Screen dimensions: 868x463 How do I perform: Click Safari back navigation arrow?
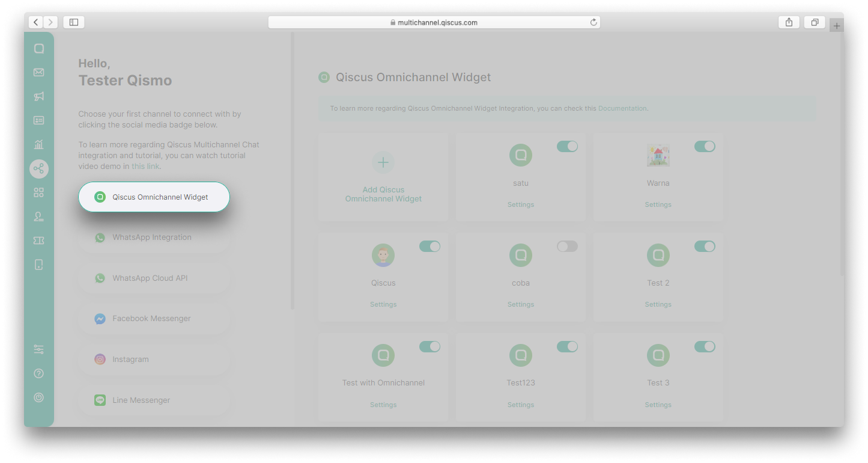tap(35, 22)
